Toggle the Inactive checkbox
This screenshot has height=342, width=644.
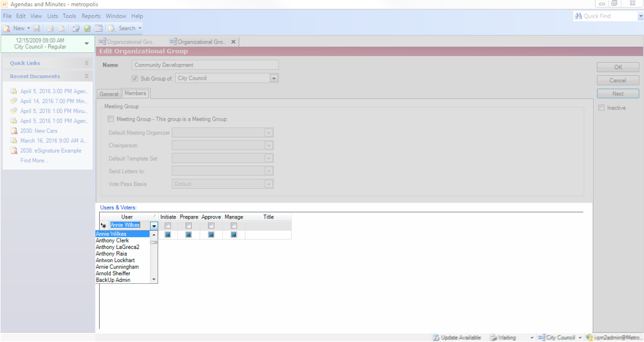point(601,108)
